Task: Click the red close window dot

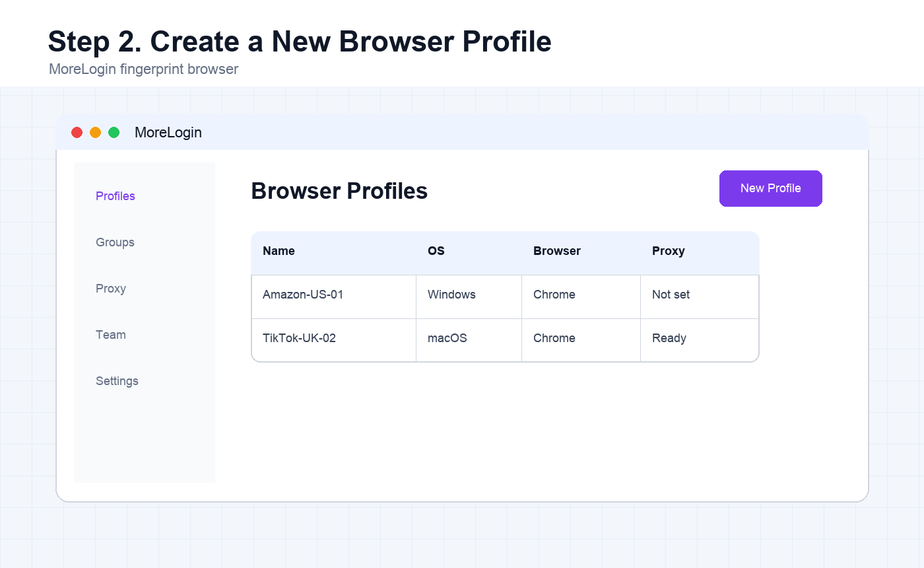Action: (x=77, y=132)
